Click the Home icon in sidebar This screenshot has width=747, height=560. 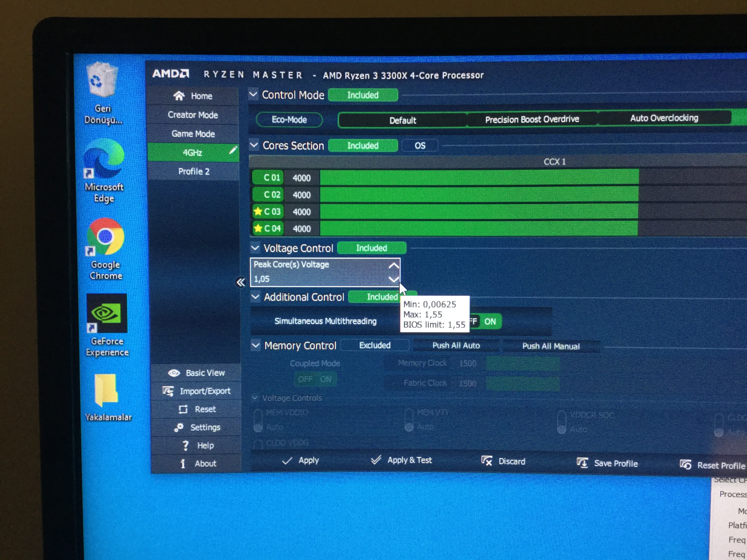point(179,96)
